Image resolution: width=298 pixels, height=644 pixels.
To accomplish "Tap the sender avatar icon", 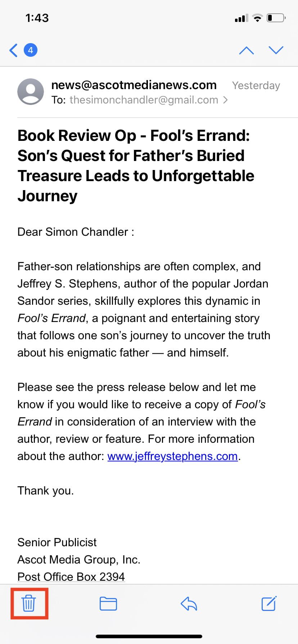I will [31, 92].
